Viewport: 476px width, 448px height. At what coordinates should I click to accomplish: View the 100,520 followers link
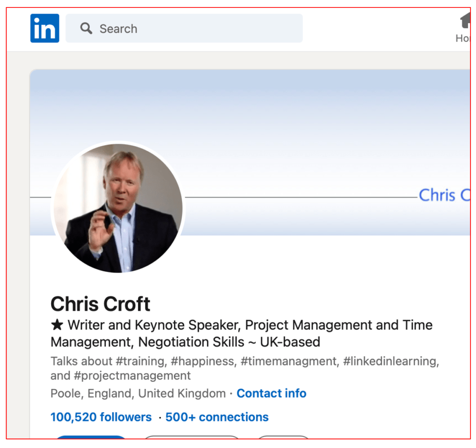[x=101, y=417]
